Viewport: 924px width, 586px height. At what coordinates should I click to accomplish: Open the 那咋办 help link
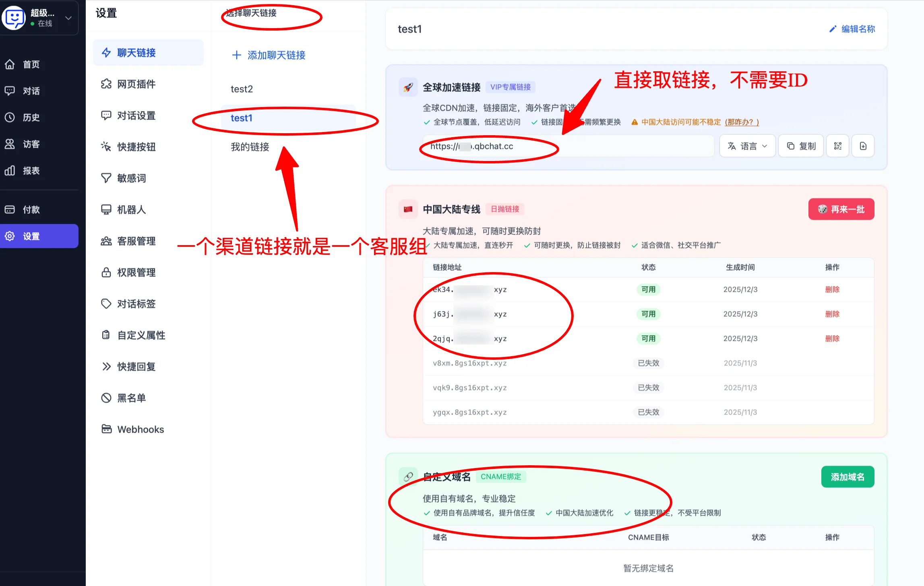point(741,122)
